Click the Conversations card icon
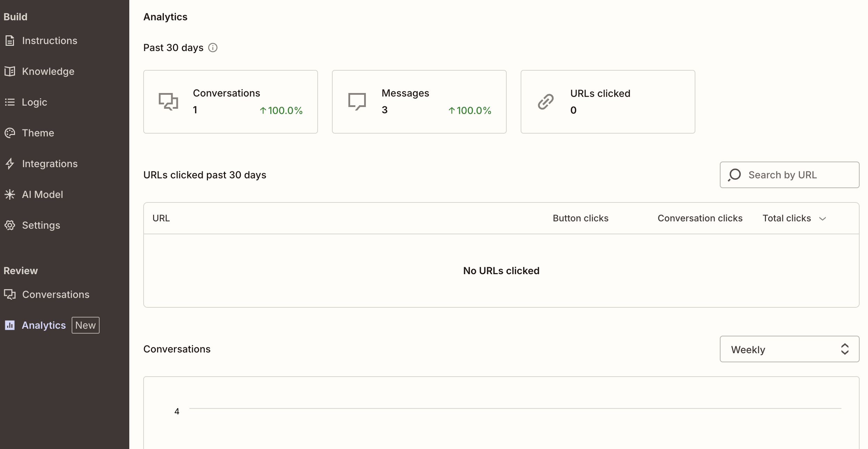868x449 pixels. point(168,101)
